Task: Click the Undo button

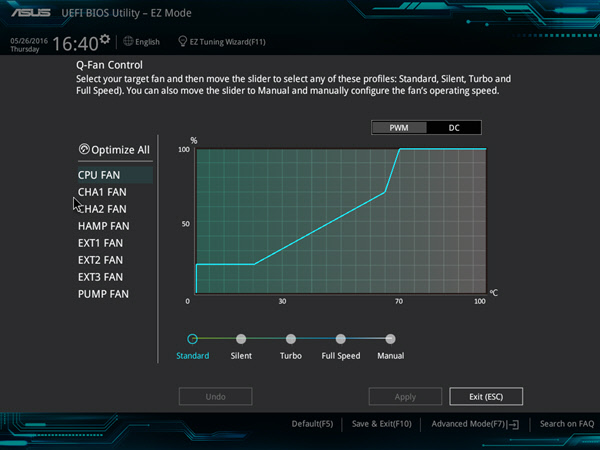Action: click(x=215, y=396)
